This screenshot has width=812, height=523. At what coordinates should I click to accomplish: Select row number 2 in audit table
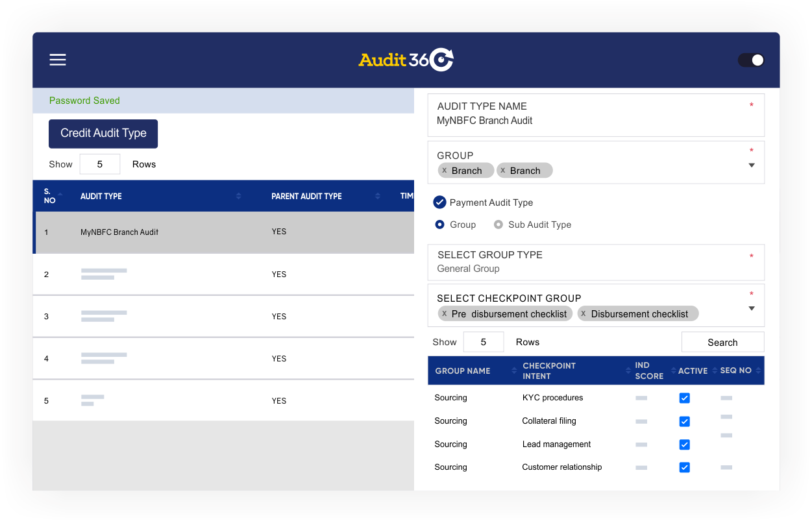(224, 274)
